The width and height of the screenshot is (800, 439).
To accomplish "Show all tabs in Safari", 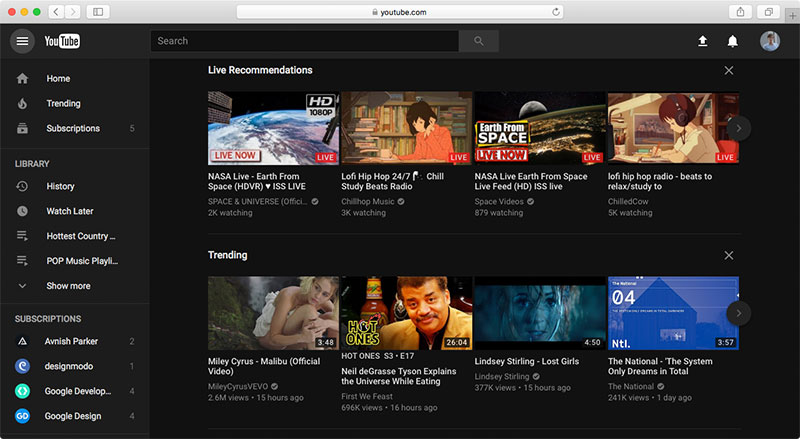I will tap(768, 12).
